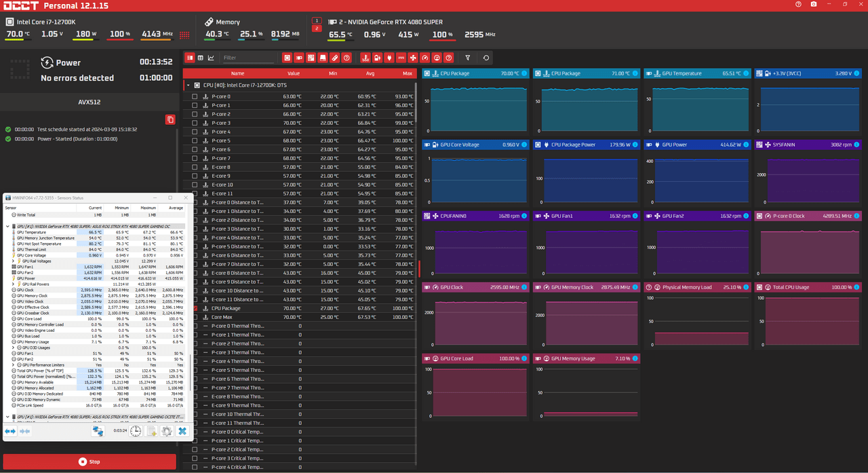This screenshot has height=473, width=868.
Task: Expand GPU Rail Voltages in HWiNFO
Action: [13, 261]
